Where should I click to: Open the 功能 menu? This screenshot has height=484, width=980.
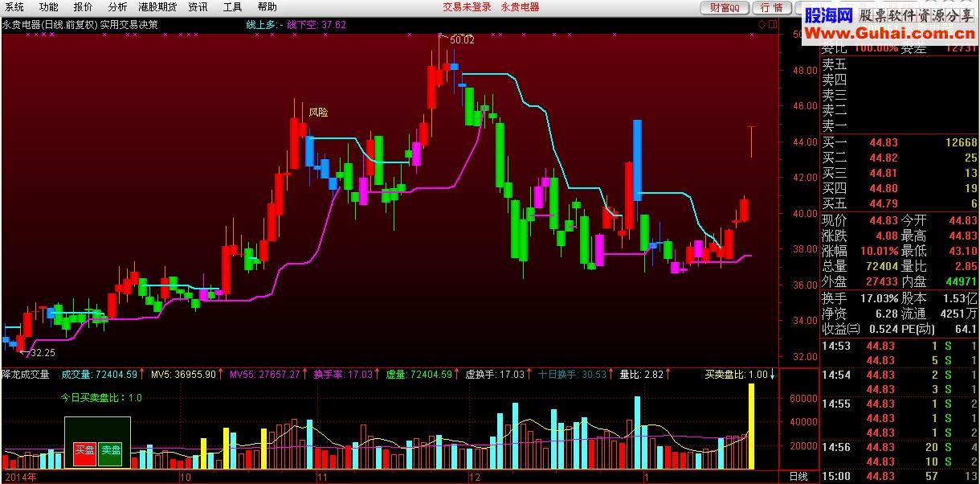[49, 6]
